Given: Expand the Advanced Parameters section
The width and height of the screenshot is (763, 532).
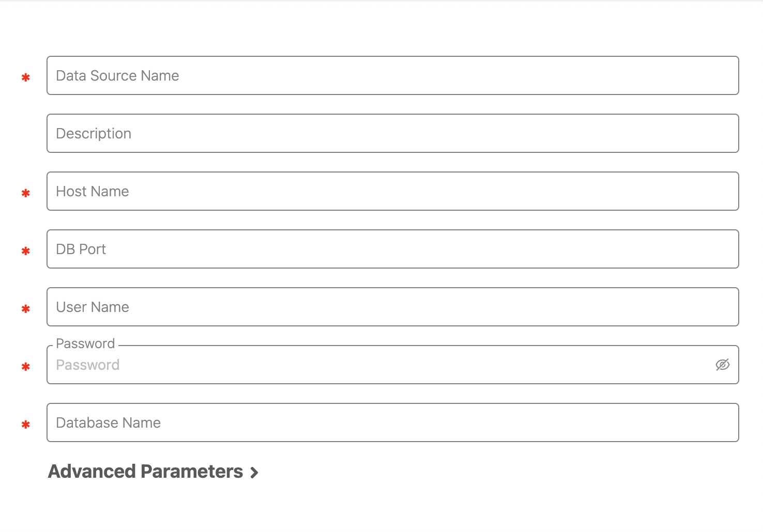Looking at the screenshot, I should click(153, 472).
